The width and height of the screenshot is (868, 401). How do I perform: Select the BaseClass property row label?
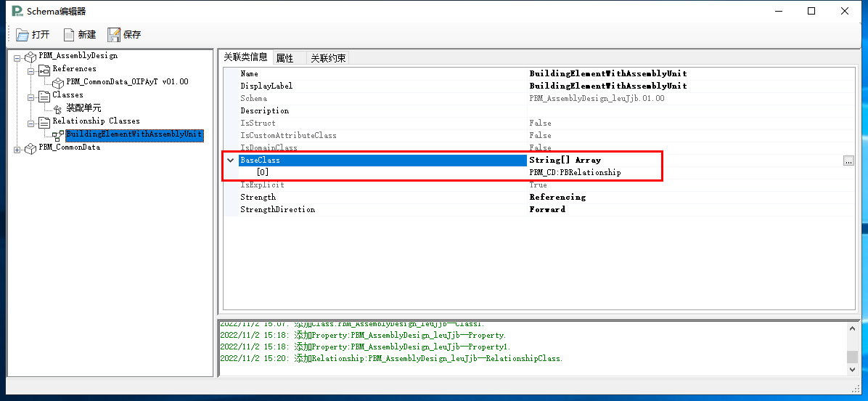click(x=382, y=160)
